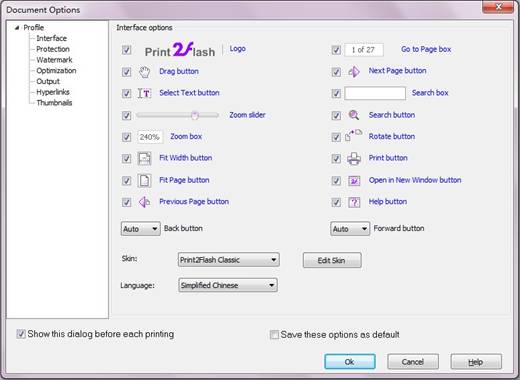Image resolution: width=520 pixels, height=380 pixels.
Task: Select Thumbnails in the profile tree
Action: [54, 103]
